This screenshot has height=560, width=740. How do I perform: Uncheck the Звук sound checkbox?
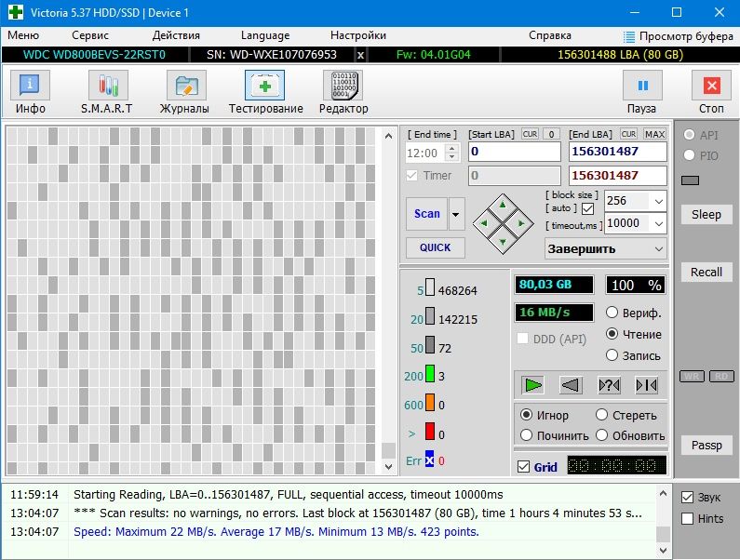[x=688, y=497]
